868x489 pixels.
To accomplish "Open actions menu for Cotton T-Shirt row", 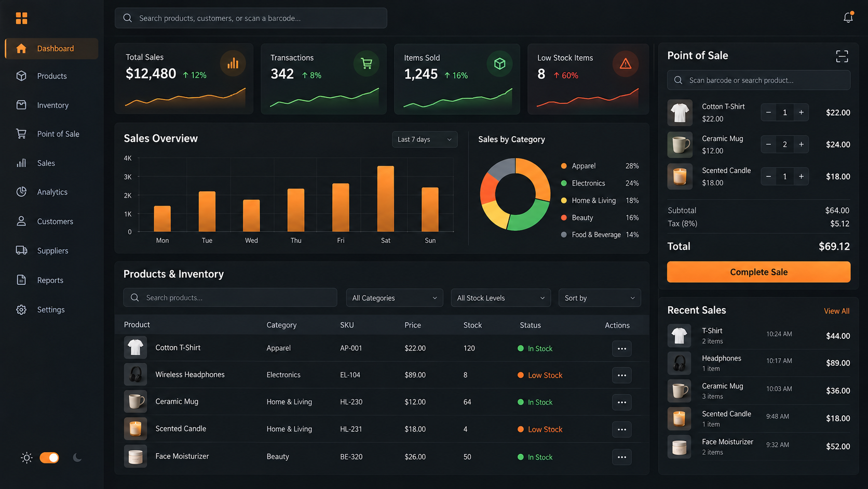I will (x=621, y=349).
